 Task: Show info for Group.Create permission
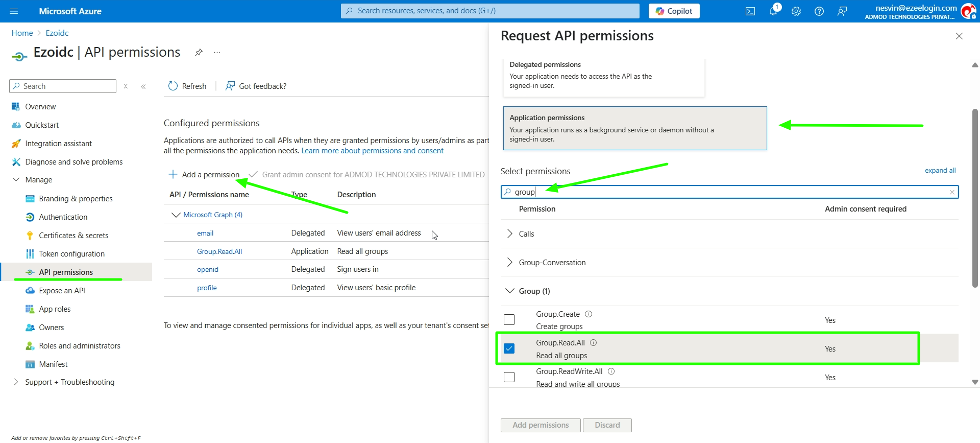(589, 314)
